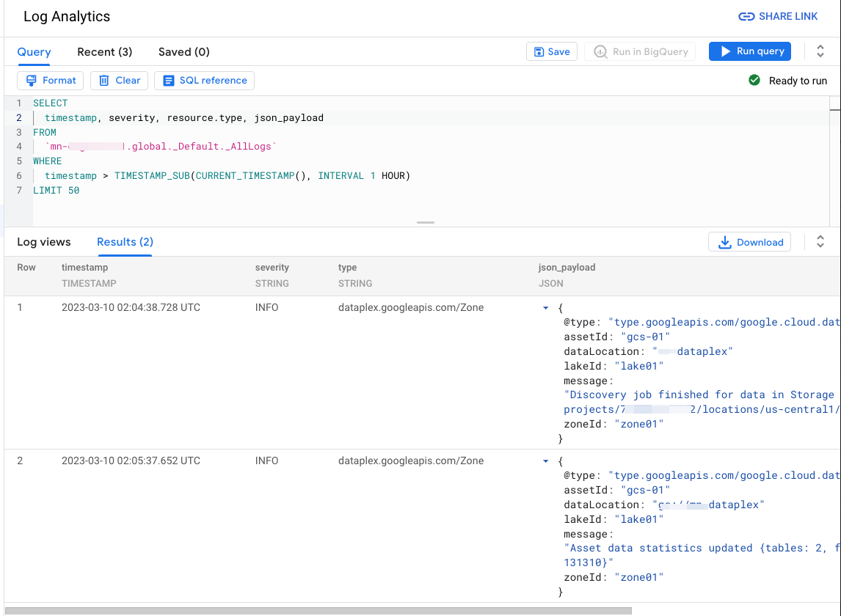Click the Log Analytics page title
841x616 pixels.
pos(66,16)
